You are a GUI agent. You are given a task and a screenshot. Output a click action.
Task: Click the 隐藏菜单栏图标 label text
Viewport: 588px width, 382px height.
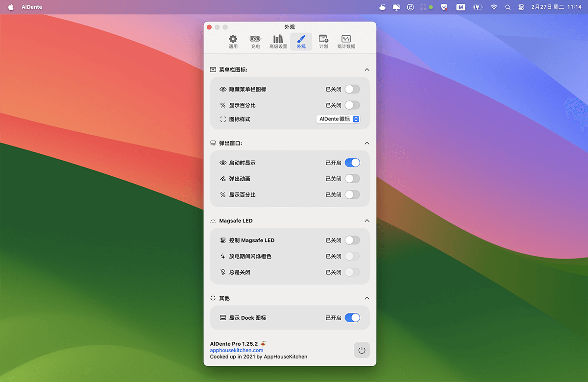248,90
